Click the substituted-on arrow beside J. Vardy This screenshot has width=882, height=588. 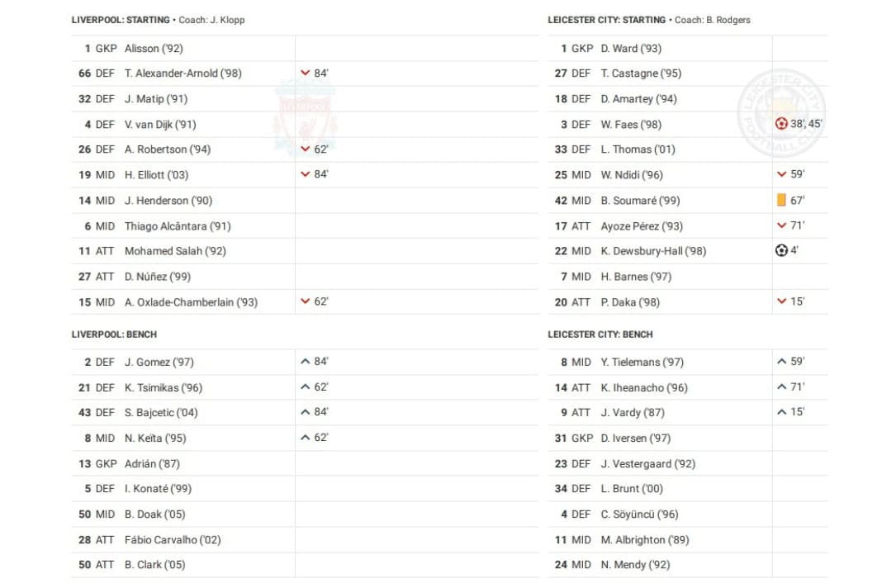(x=781, y=412)
